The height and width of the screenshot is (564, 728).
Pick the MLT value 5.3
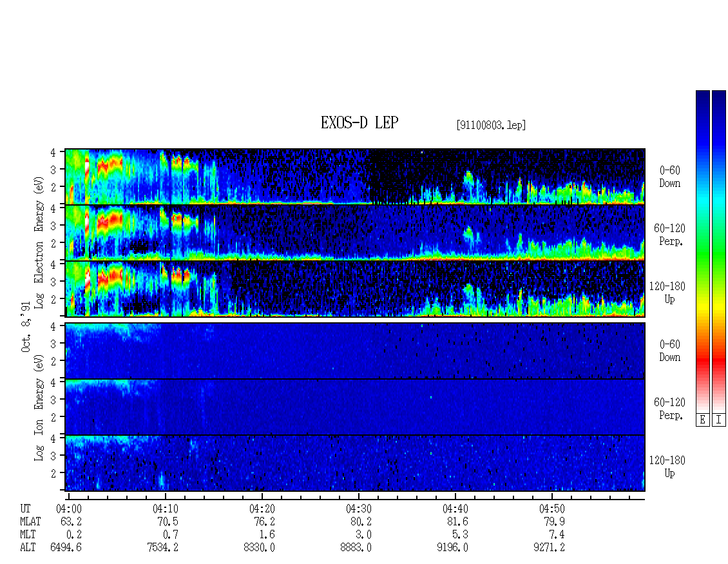click(x=460, y=535)
